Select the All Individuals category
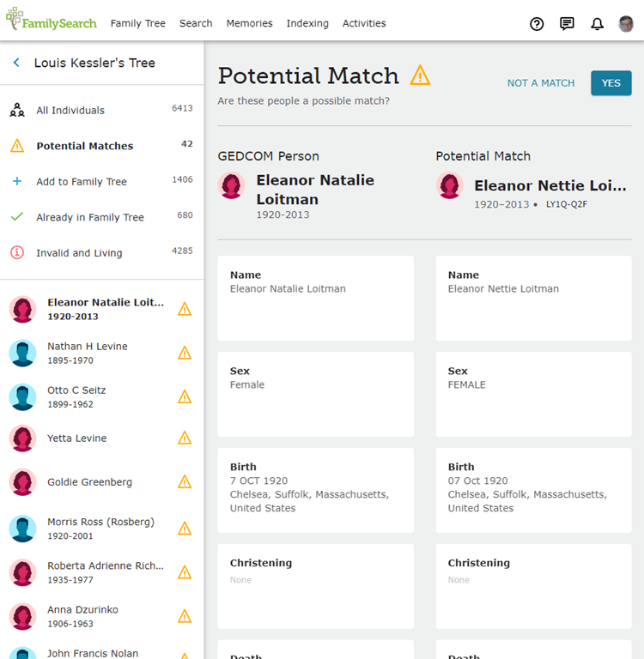Screen dimensions: 644x659 [102, 110]
